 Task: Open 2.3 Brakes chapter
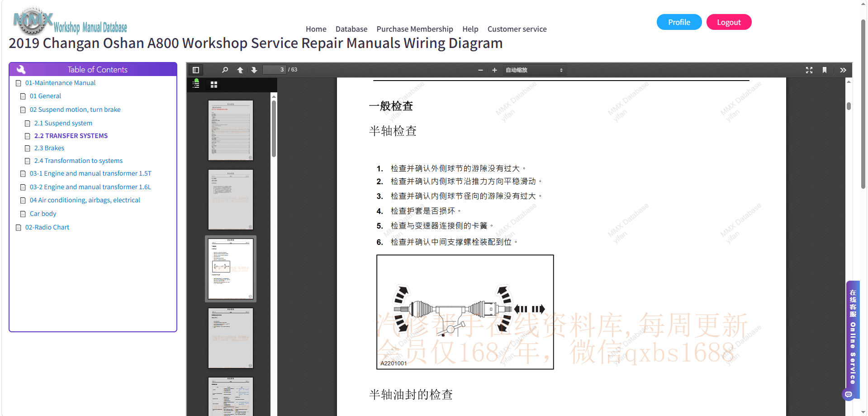coord(49,148)
